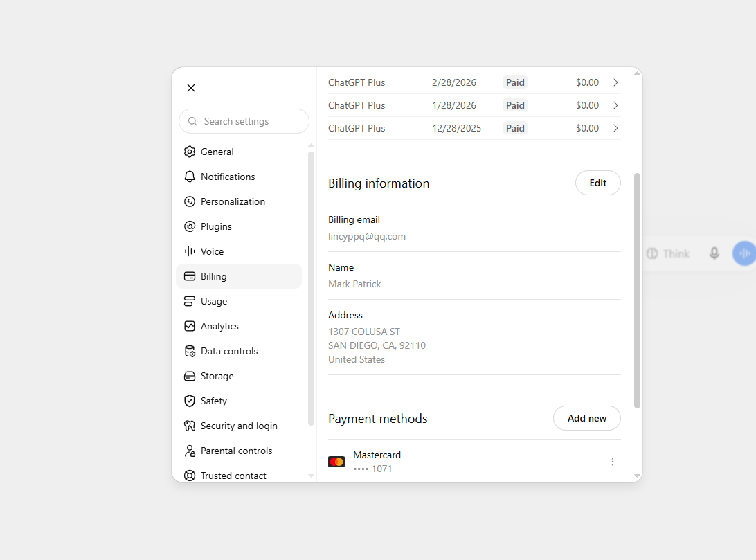This screenshot has width=756, height=560.
Task: Click the microphone icon in background chat
Action: [x=714, y=253]
